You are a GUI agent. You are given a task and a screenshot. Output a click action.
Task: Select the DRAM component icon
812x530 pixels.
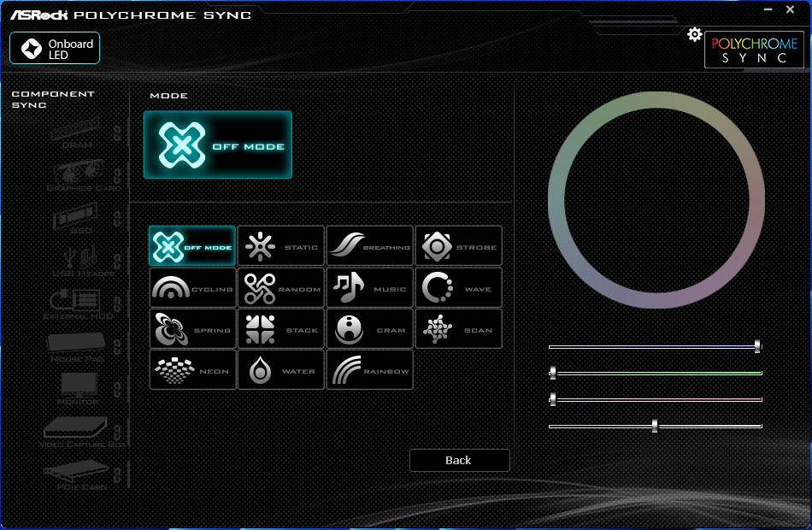coord(76,133)
